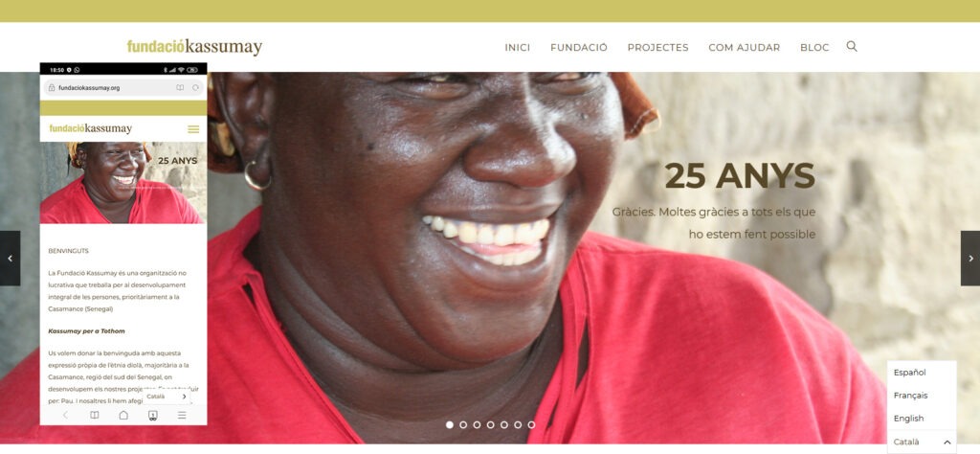Go to previous slide arrow
Screen dimensions: 980x454
click(x=10, y=259)
